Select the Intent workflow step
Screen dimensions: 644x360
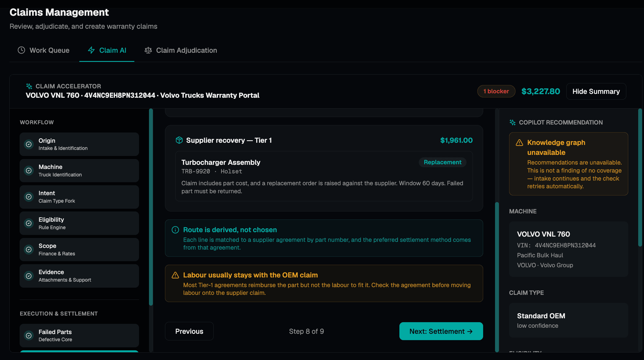(x=79, y=197)
